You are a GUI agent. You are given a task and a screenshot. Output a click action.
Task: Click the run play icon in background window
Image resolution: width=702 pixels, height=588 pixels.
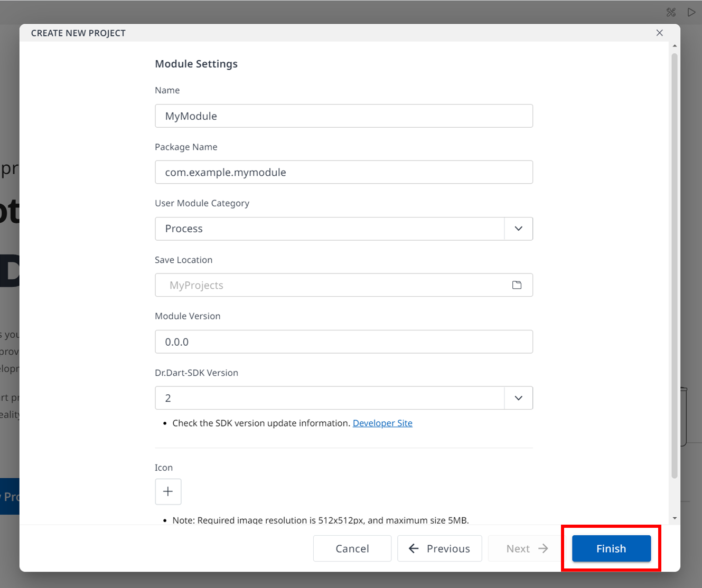coord(691,12)
